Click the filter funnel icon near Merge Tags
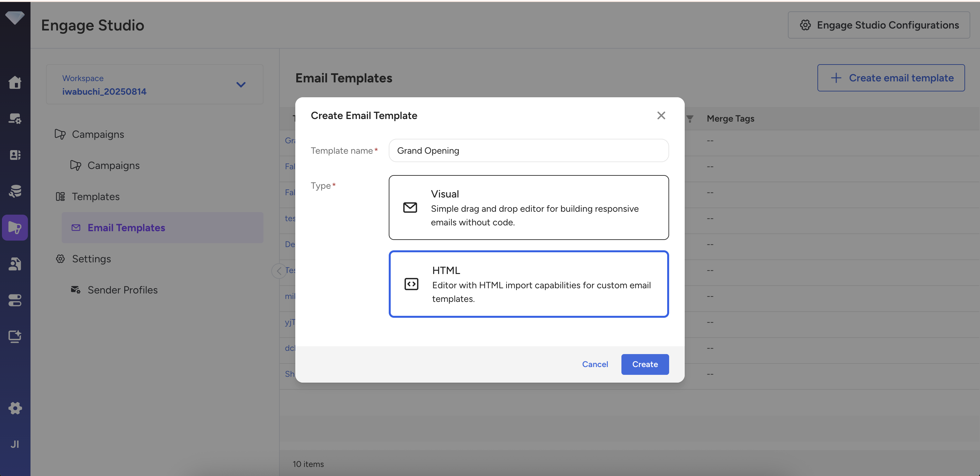The image size is (980, 476). (x=690, y=119)
